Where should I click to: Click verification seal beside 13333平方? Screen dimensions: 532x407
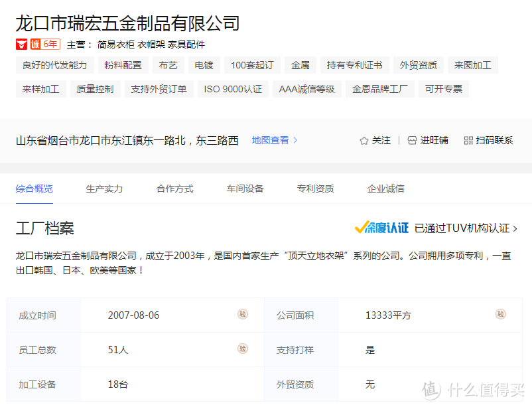pyautogui.click(x=500, y=314)
